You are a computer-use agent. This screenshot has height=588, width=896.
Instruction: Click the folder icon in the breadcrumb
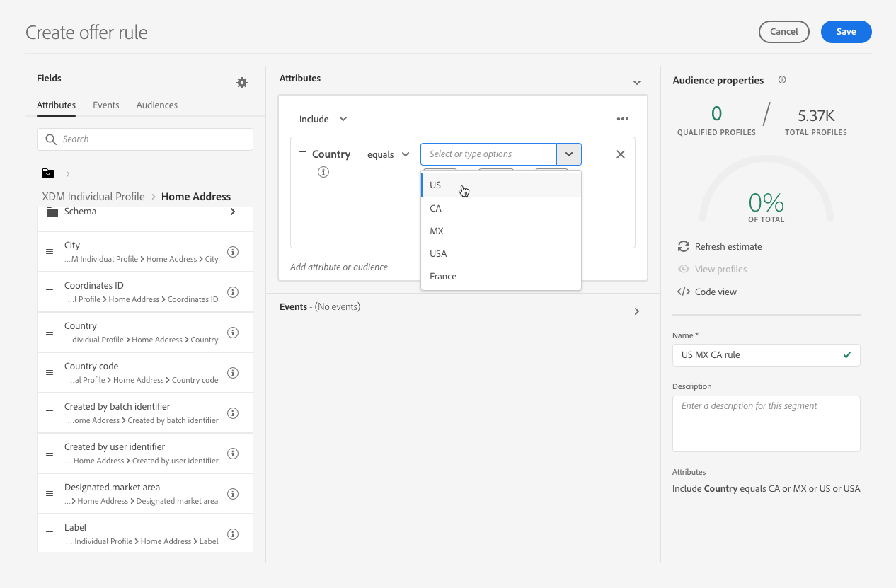point(48,173)
